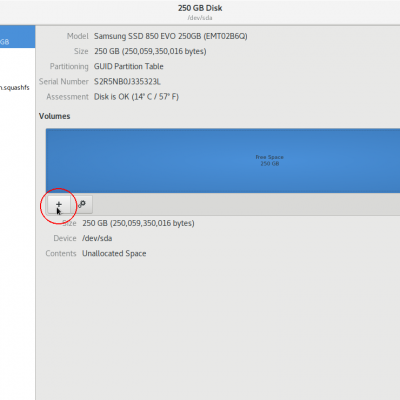
Task: Create a new partition with plus button
Action: pyautogui.click(x=59, y=204)
